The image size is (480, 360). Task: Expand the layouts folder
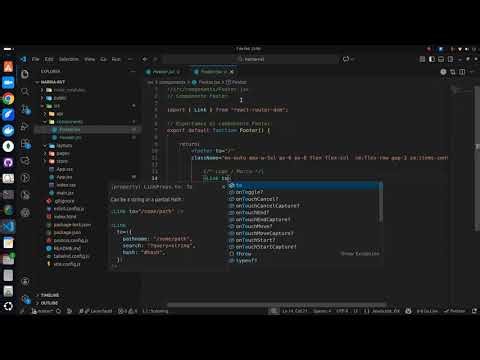pyautogui.click(x=87, y=146)
